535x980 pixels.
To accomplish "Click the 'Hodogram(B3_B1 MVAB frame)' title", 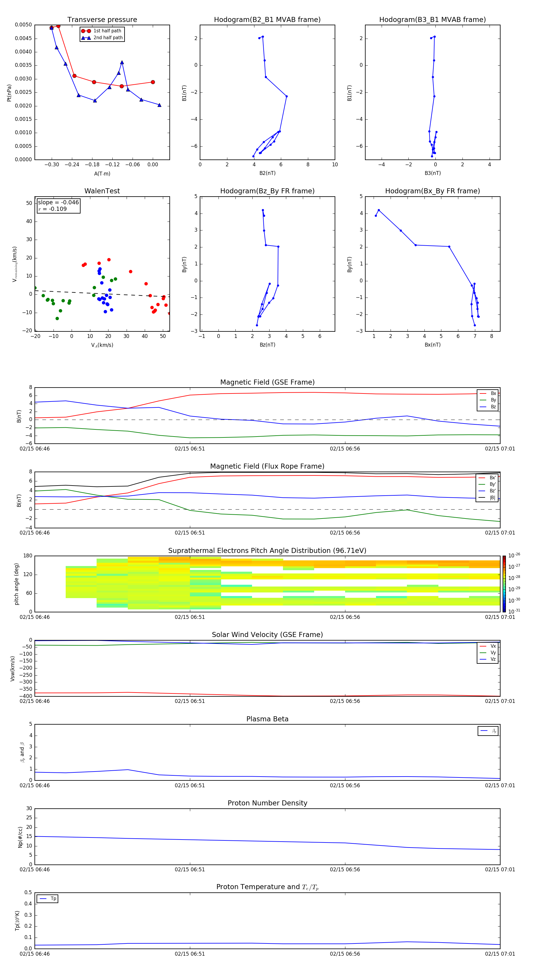I will pos(432,20).
